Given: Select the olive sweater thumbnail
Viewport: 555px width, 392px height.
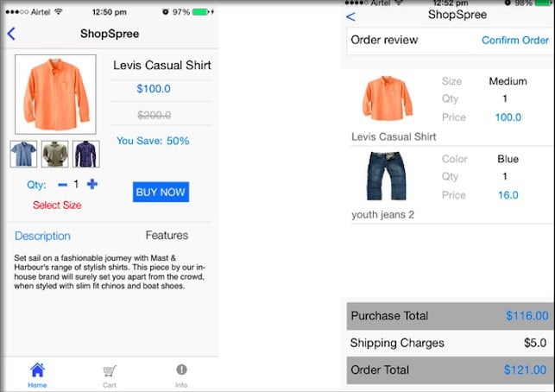Looking at the screenshot, I should (55, 154).
